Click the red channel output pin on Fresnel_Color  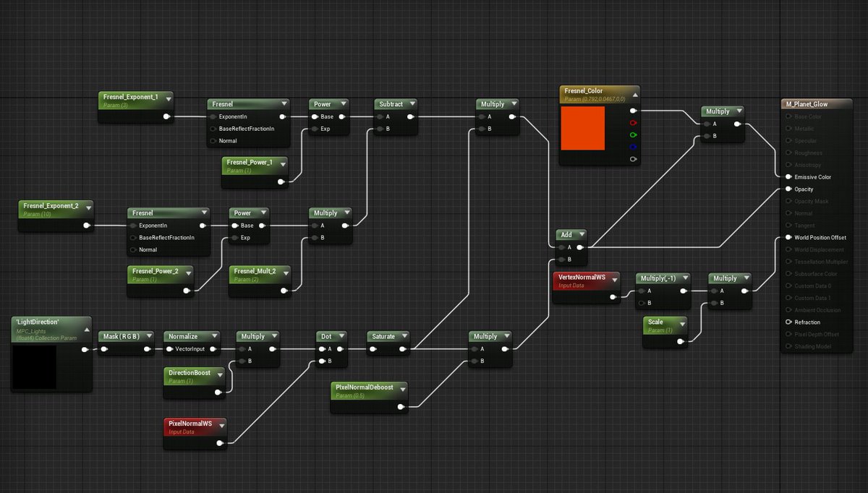[x=634, y=123]
